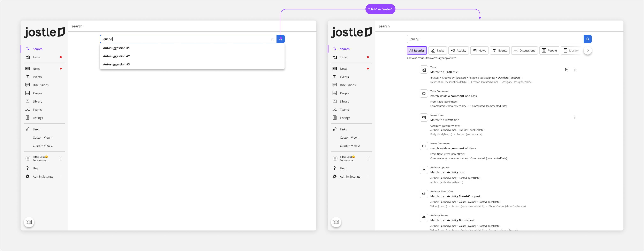The image size is (644, 251).
Task: Open Tasks in right window sidebar
Action: coord(351,57)
